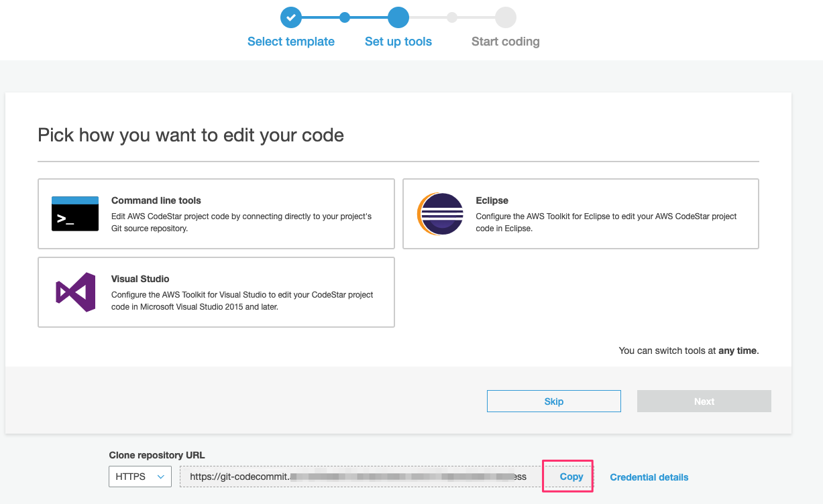Screen dimensions: 823x504
Task: Click the Eclipse toolkit description text
Action: point(606,223)
